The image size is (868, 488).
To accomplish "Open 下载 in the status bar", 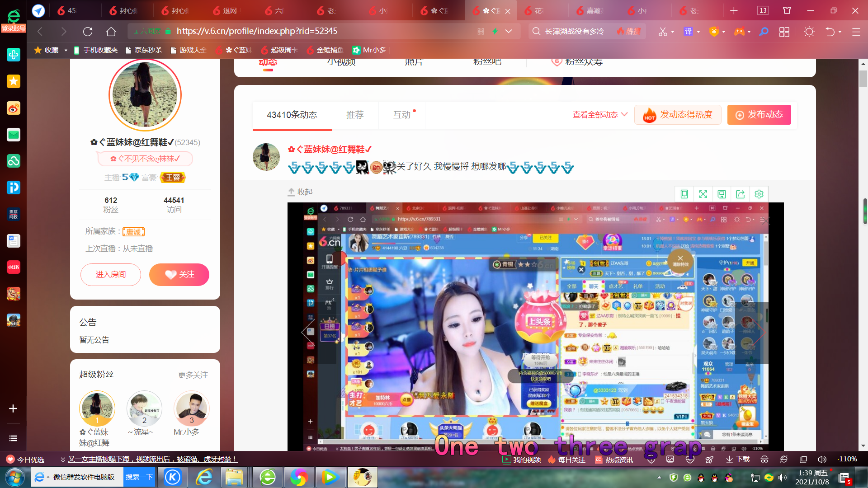I will point(738,459).
